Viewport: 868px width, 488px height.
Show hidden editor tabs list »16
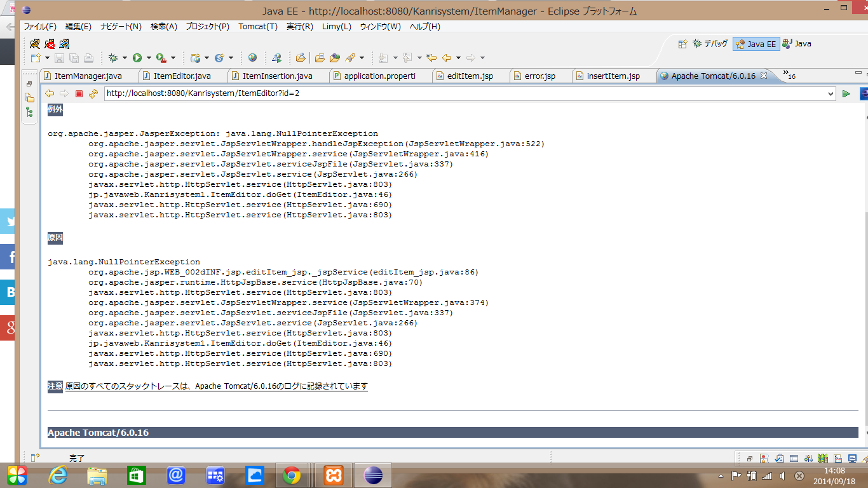(x=789, y=75)
